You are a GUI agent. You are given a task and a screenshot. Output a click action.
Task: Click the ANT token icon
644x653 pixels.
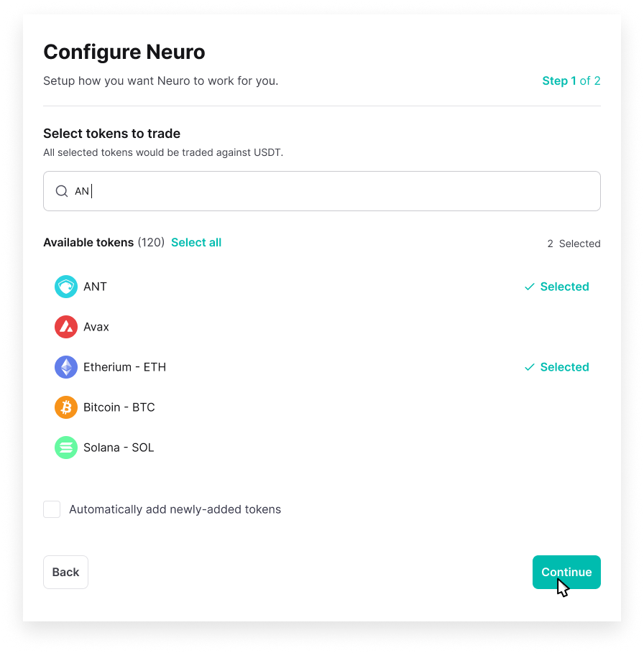click(65, 286)
